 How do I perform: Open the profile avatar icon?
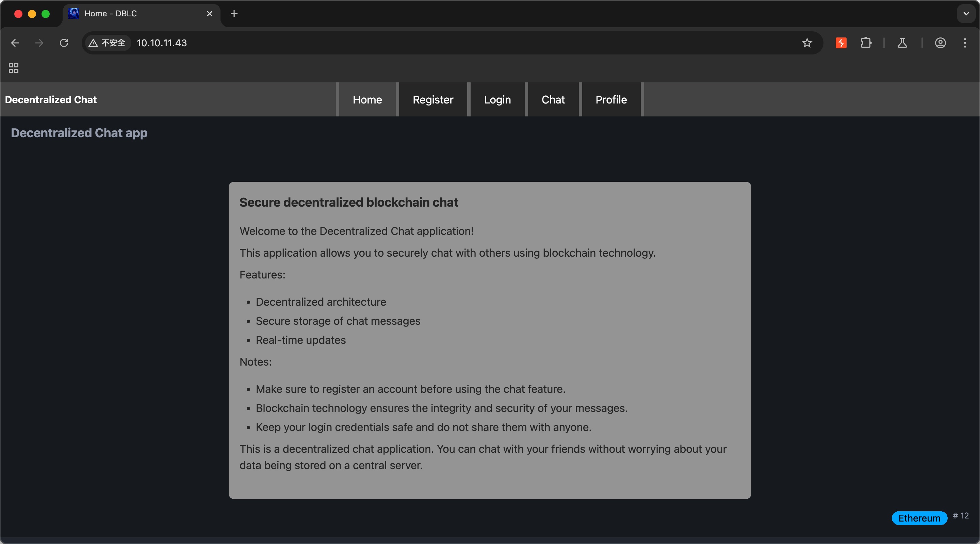941,43
